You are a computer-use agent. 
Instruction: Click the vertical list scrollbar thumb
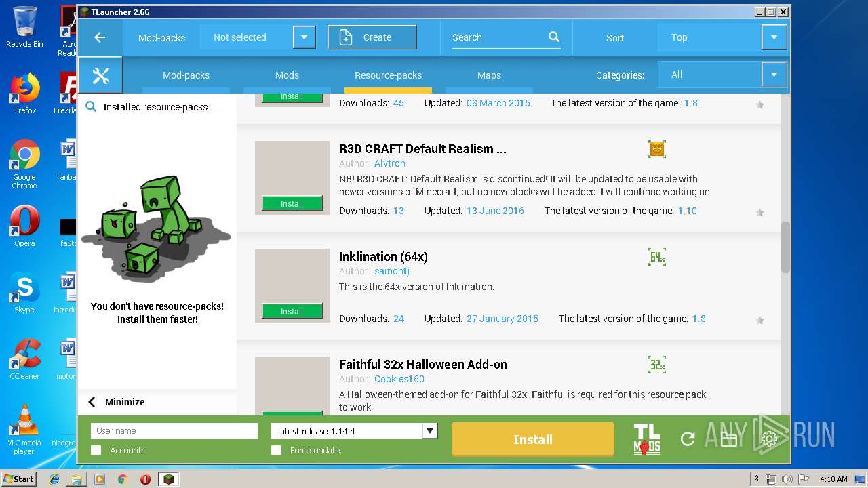coord(786,247)
